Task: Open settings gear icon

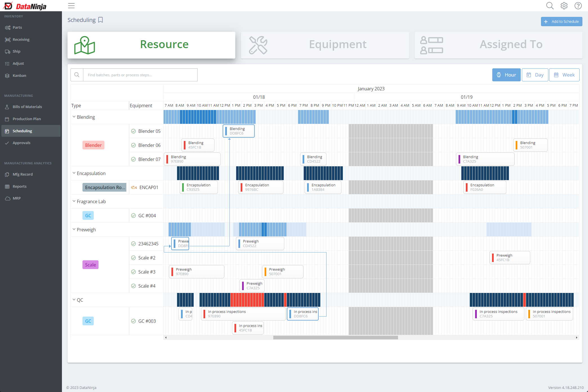Action: tap(564, 6)
